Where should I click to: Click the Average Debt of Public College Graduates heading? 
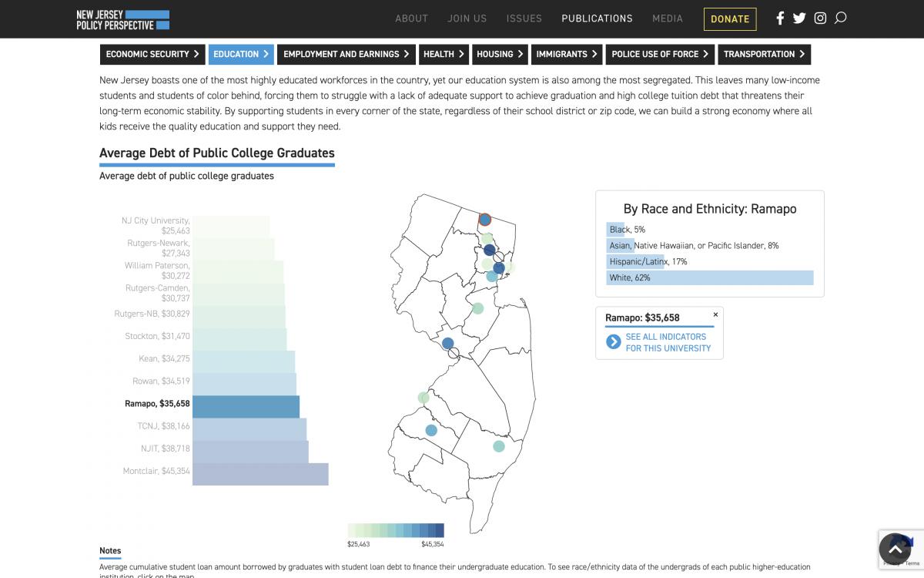pyautogui.click(x=217, y=153)
